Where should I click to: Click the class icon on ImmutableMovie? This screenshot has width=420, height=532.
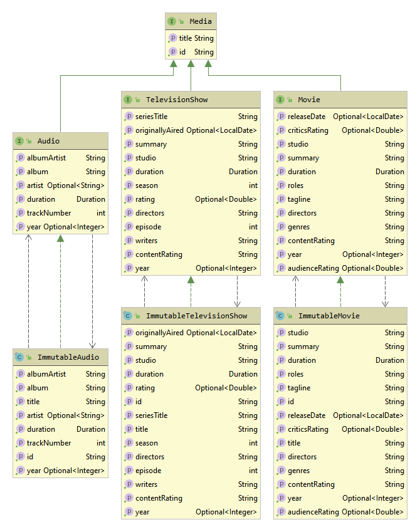[x=280, y=316]
